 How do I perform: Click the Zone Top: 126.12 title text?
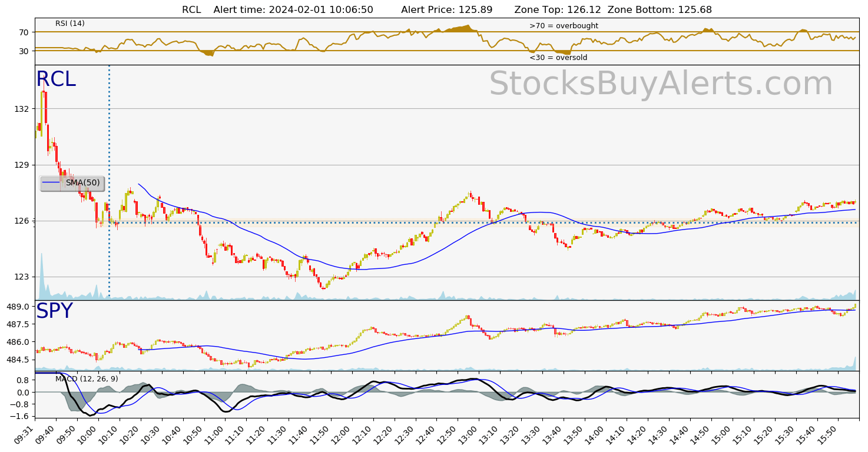[x=557, y=9]
